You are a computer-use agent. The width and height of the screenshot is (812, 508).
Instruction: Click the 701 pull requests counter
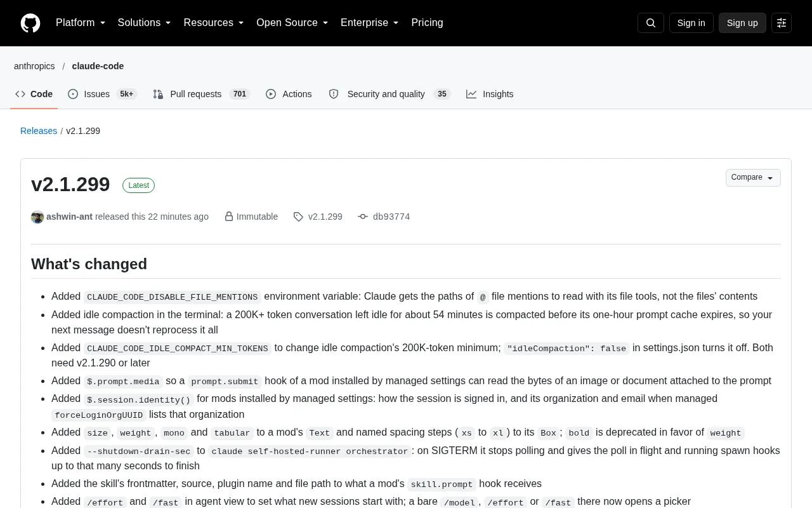(x=239, y=94)
